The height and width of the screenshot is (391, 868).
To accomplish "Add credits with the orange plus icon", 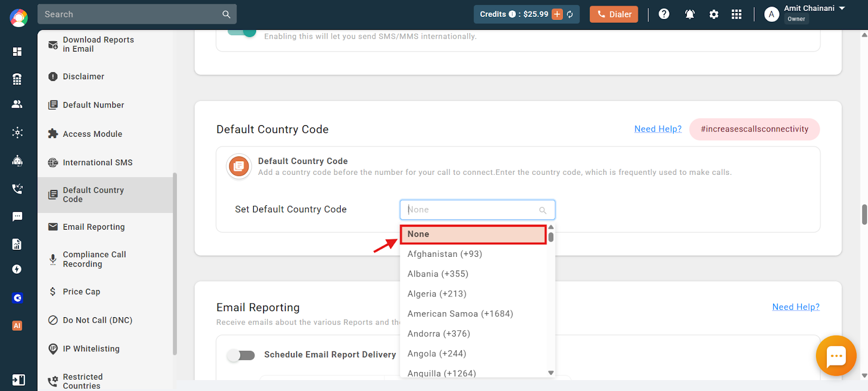I will click(x=557, y=14).
